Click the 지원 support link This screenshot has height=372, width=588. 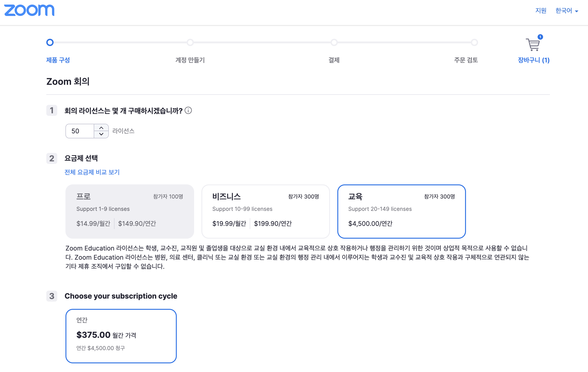(x=541, y=11)
